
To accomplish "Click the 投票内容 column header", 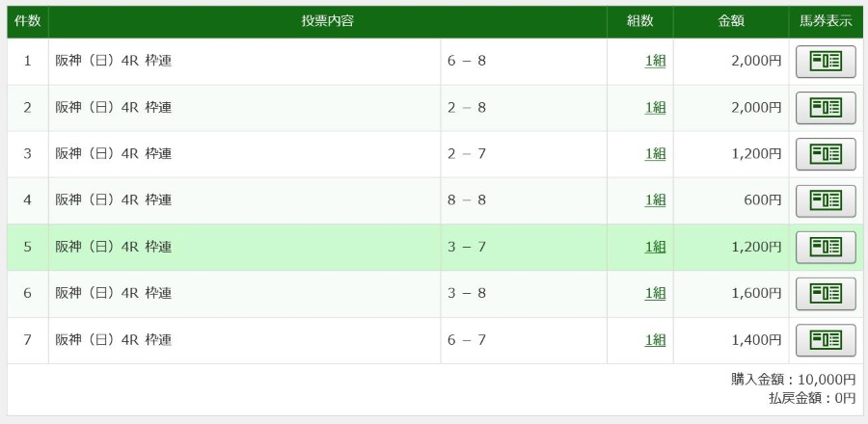I will (x=328, y=21).
